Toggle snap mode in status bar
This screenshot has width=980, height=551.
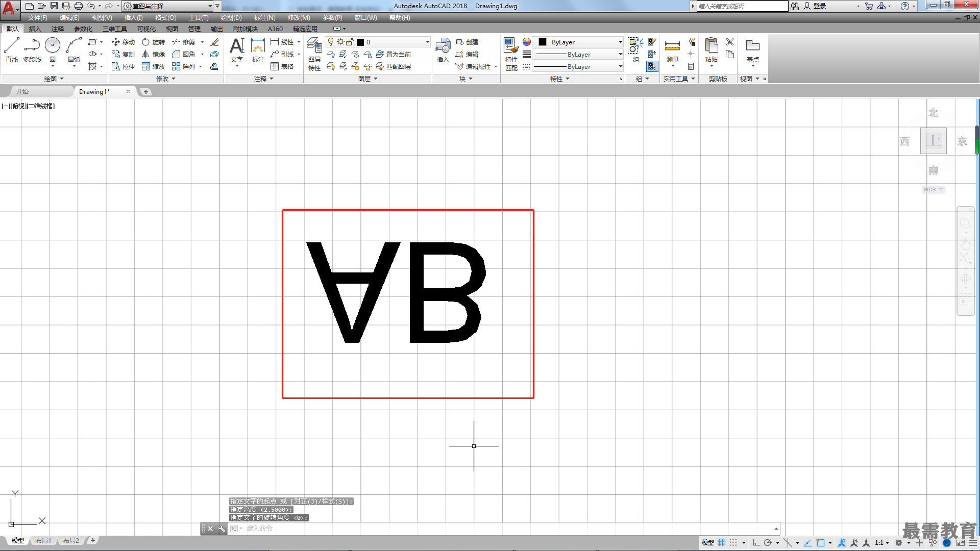click(x=734, y=543)
